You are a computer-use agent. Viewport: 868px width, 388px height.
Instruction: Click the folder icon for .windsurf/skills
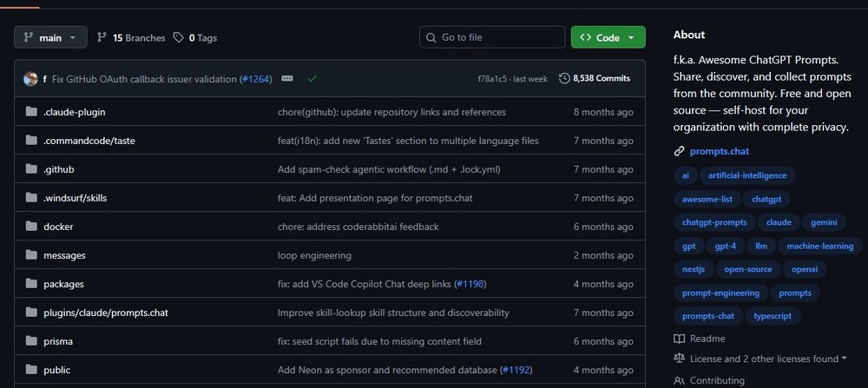point(31,198)
